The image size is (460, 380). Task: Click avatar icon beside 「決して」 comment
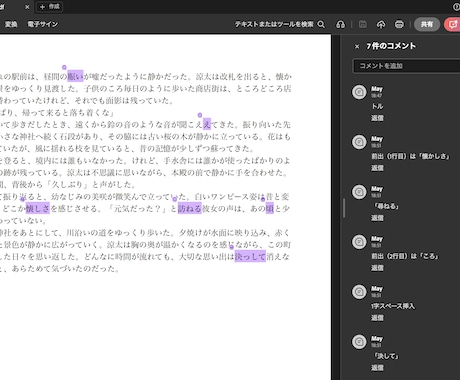coord(359,342)
